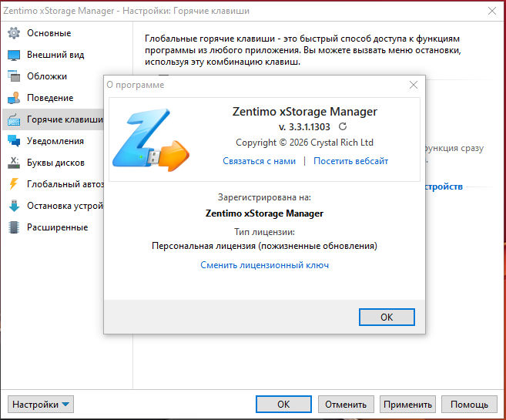
Task: Select the Буквы дисков drive icon
Action: 14,163
